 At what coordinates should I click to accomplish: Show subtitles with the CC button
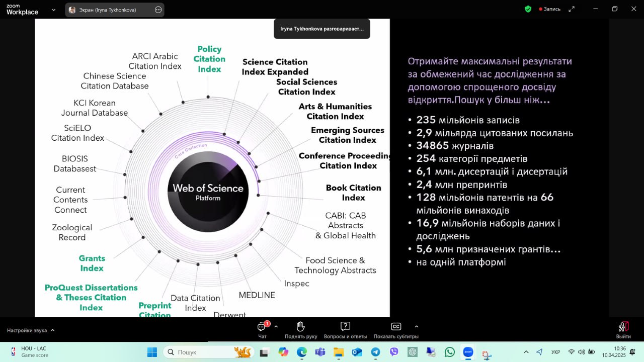click(396, 330)
